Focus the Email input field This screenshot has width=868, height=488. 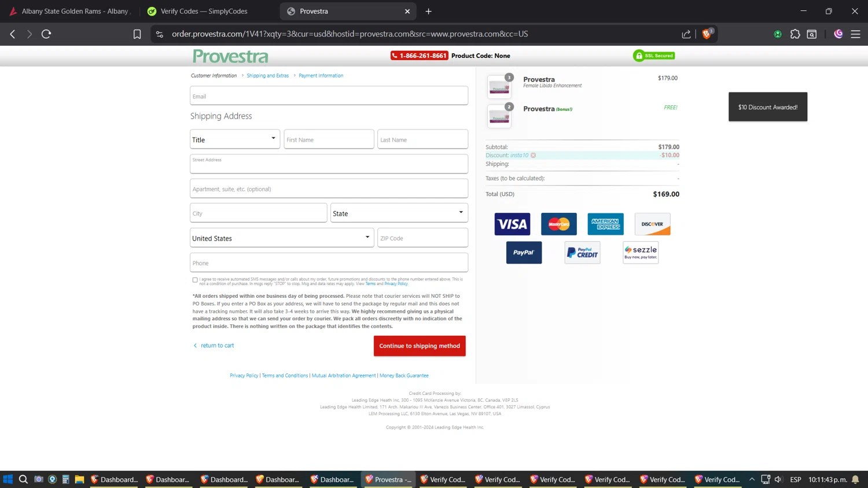[329, 95]
